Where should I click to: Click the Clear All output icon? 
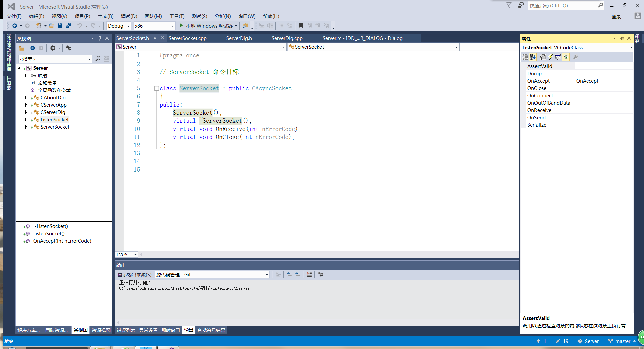[x=309, y=274]
